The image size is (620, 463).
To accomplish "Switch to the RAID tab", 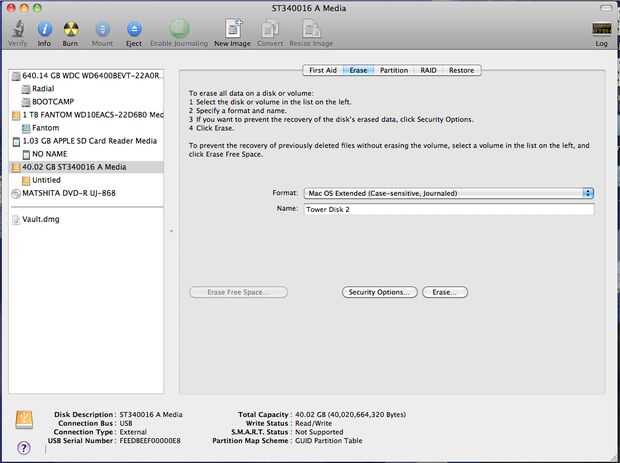I will point(428,70).
